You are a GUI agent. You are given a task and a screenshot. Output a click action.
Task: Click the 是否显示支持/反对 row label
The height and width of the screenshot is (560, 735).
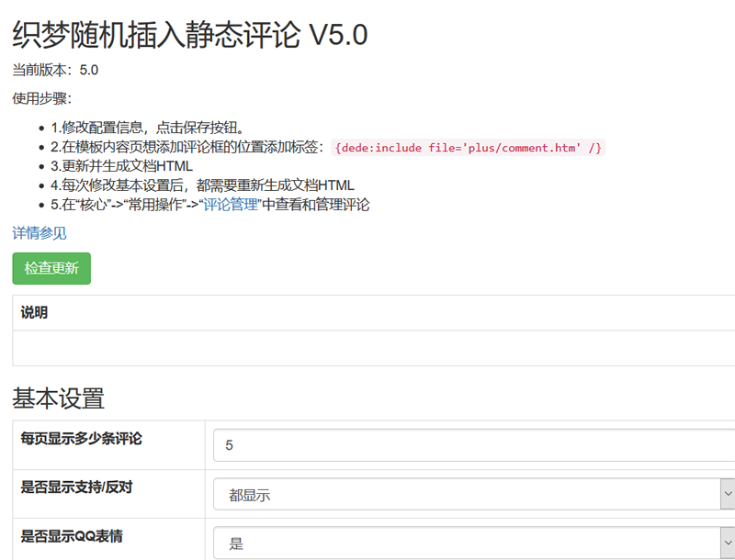76,487
